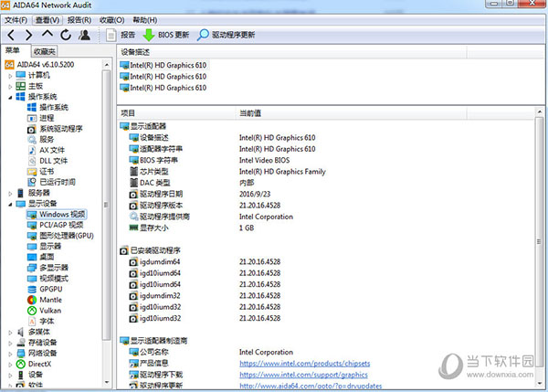
Task: Go back with the left arrow button
Action: click(11, 35)
